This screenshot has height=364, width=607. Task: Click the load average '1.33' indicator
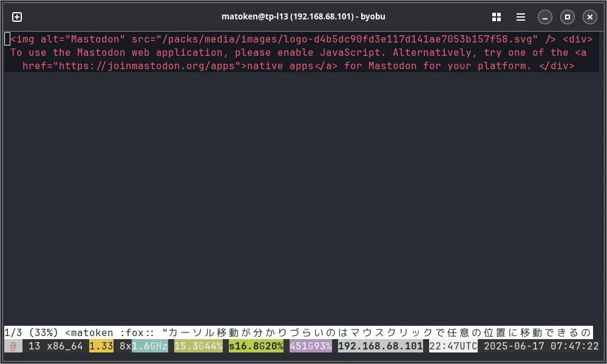click(101, 346)
